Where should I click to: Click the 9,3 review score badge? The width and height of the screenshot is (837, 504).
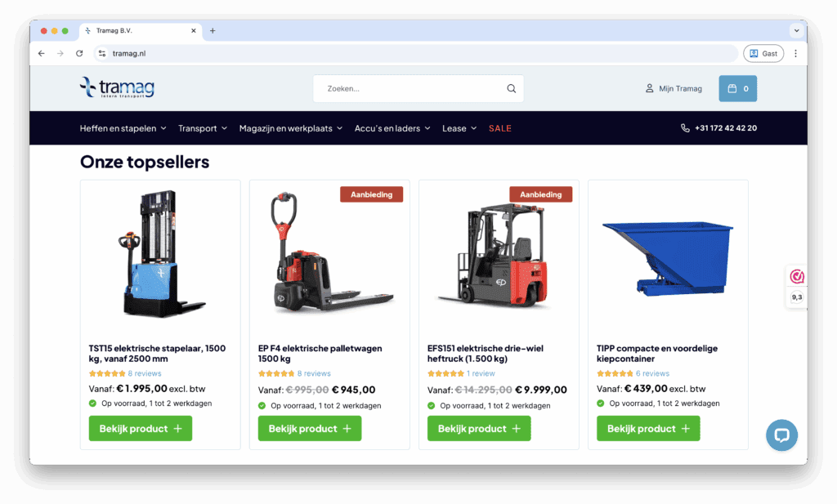pyautogui.click(x=796, y=297)
